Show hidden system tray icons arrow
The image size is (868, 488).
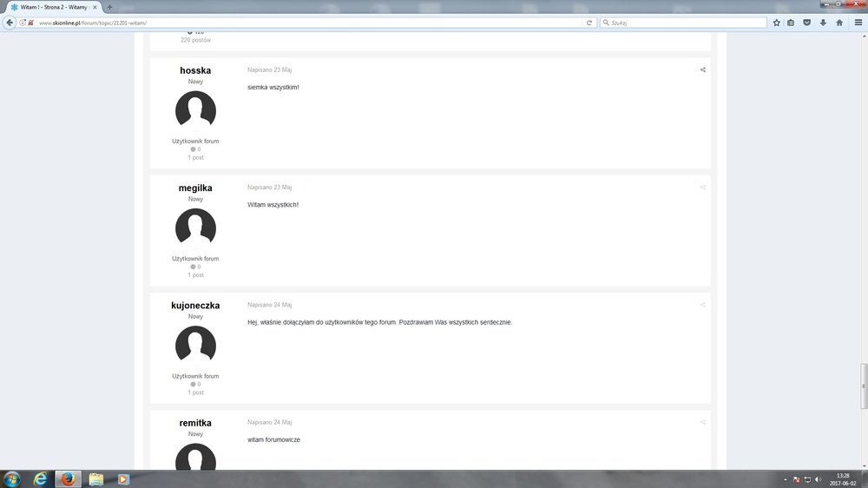click(785, 479)
